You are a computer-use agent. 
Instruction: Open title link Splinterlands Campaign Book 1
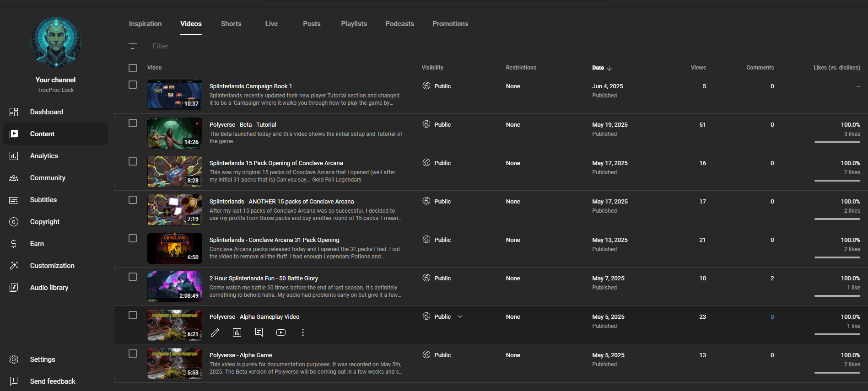(251, 86)
